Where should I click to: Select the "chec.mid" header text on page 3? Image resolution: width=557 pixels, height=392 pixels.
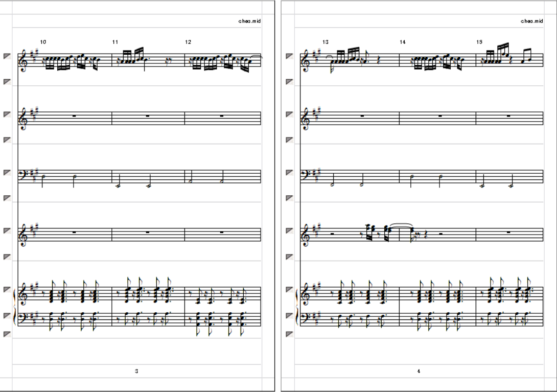(249, 21)
